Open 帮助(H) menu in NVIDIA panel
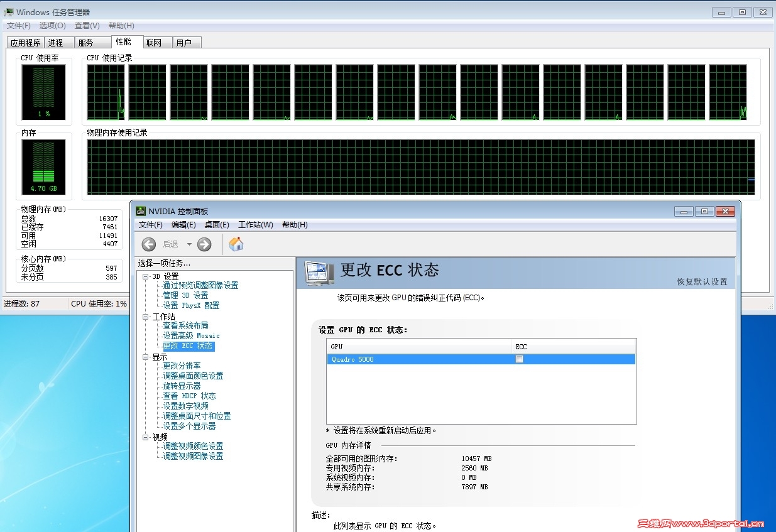Viewport: 776px width, 532px height. [295, 225]
